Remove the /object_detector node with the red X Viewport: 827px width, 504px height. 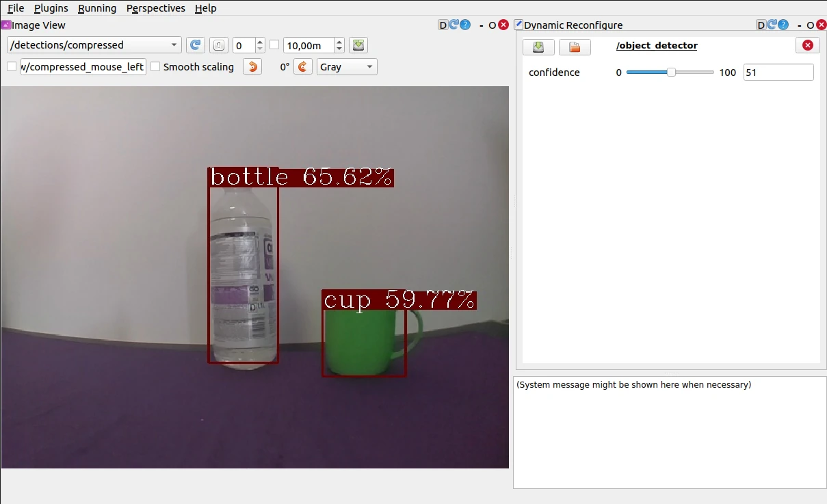(807, 45)
